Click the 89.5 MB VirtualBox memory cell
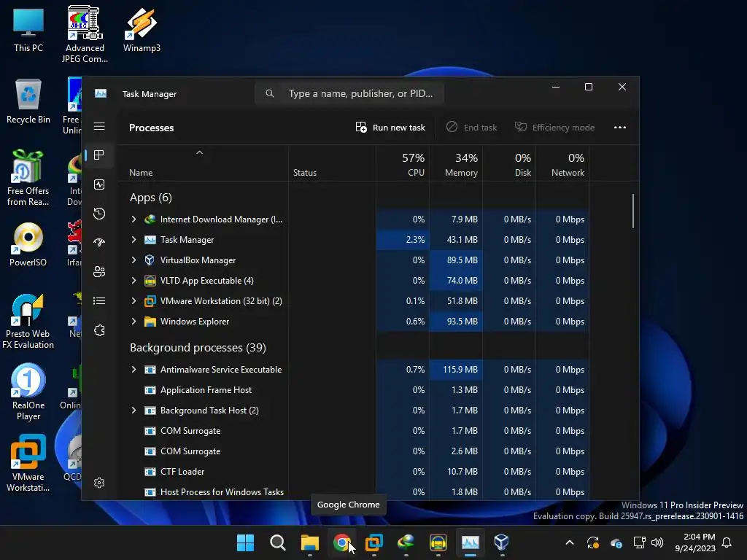The width and height of the screenshot is (747, 560). pyautogui.click(x=457, y=260)
